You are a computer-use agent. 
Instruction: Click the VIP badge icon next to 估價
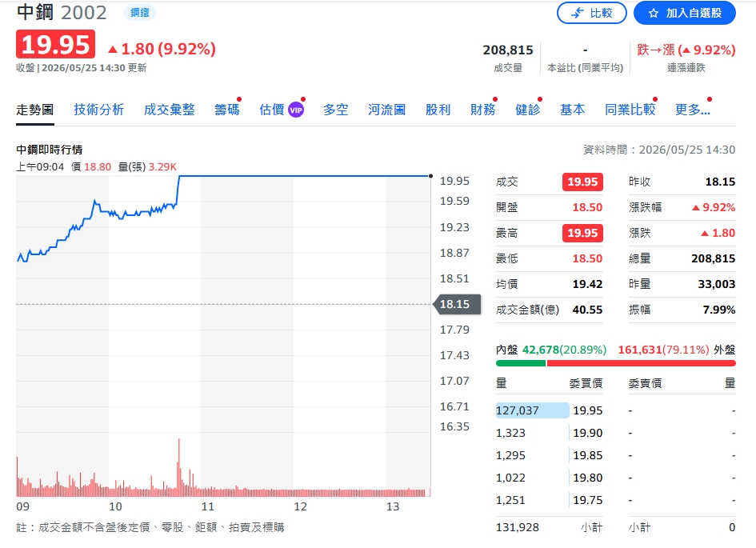[x=296, y=110]
